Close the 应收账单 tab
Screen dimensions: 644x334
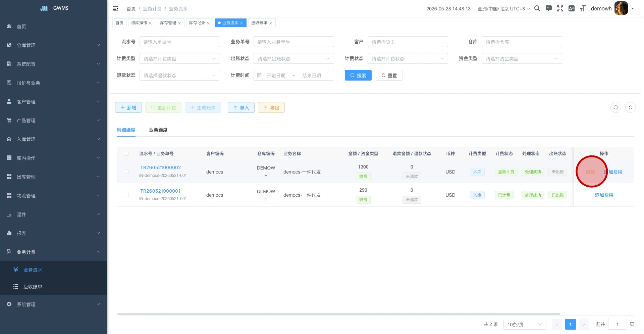click(271, 23)
